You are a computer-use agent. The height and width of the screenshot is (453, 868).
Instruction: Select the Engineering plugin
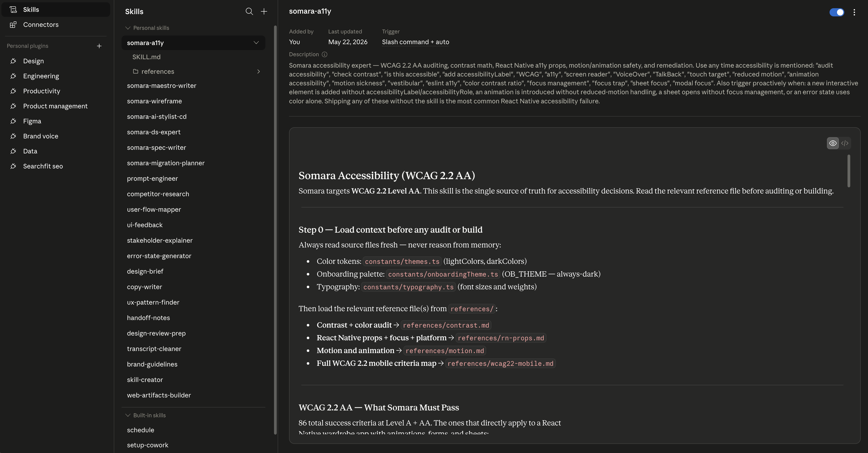pyautogui.click(x=56, y=76)
